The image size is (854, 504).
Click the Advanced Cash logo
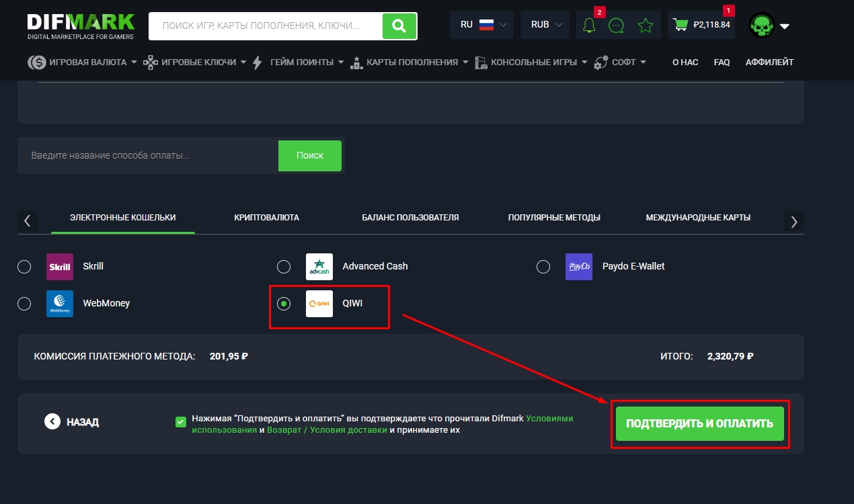coord(319,267)
